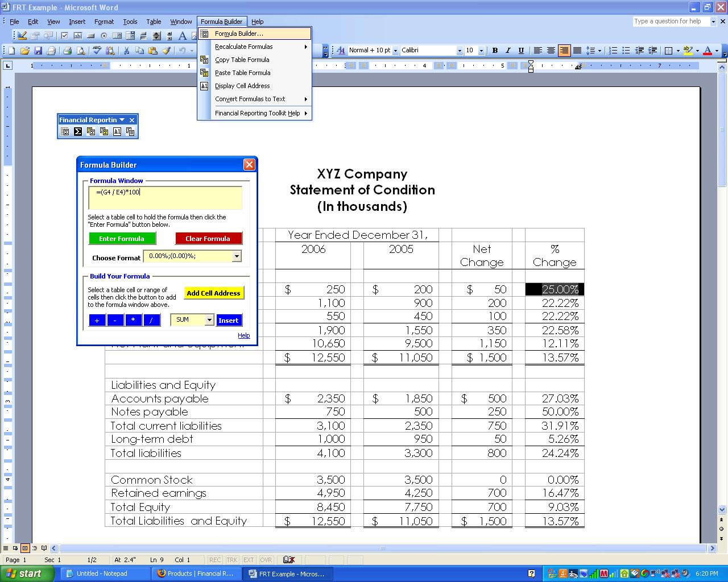Click the Open folder icon

(x=24, y=51)
